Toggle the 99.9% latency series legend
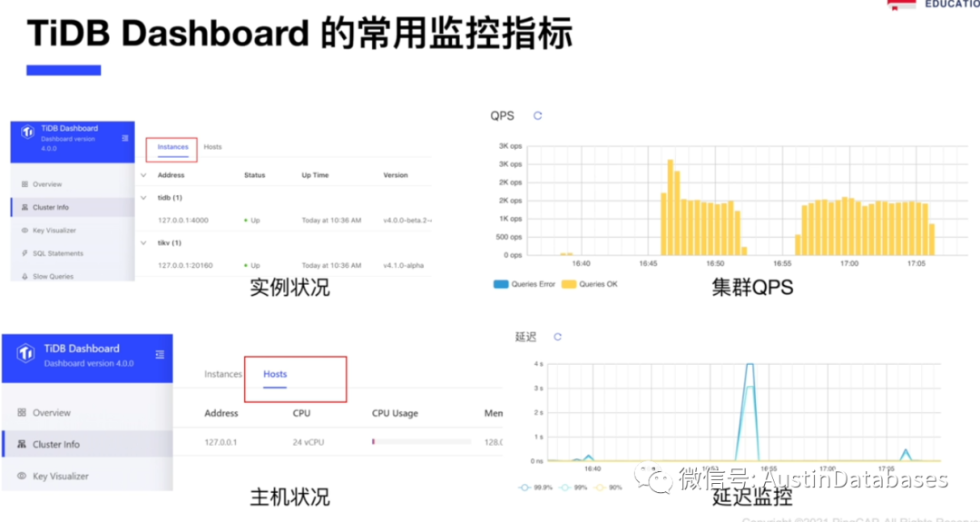 535,488
